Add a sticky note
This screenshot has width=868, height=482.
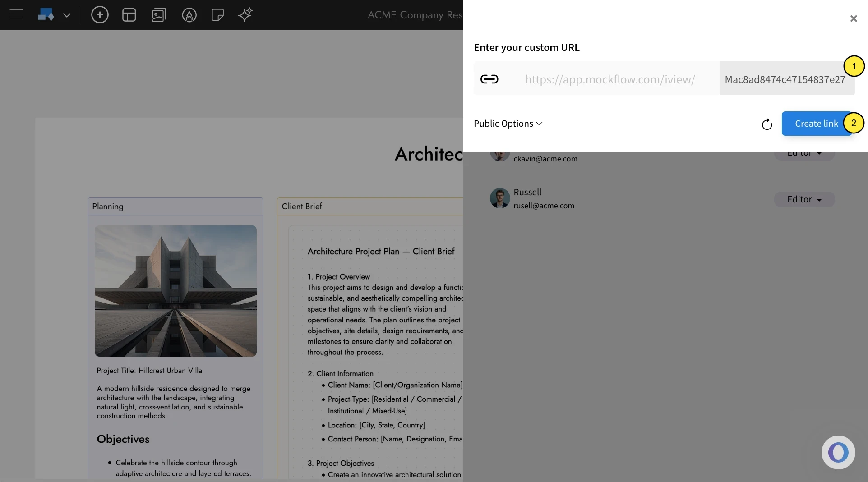(218, 15)
